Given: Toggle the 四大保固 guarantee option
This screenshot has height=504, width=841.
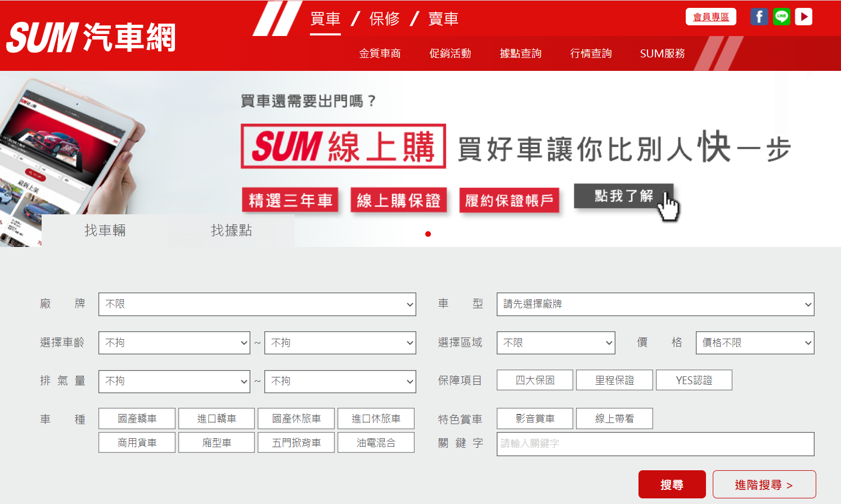Looking at the screenshot, I should [534, 380].
